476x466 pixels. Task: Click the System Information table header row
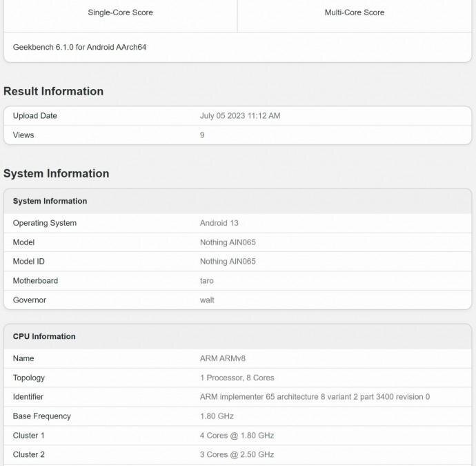(x=50, y=202)
